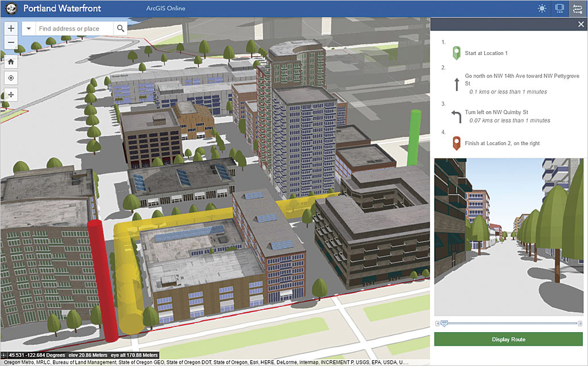The image size is (588, 366).
Task: Zoom in with the plus button
Action: (11, 28)
